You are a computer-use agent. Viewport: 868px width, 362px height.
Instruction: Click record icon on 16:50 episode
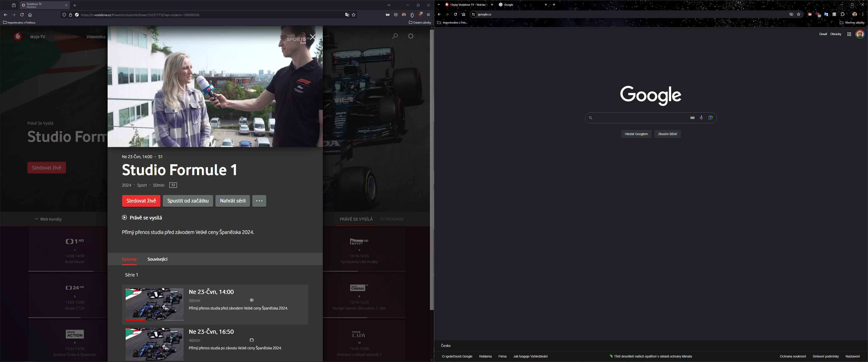click(252, 340)
